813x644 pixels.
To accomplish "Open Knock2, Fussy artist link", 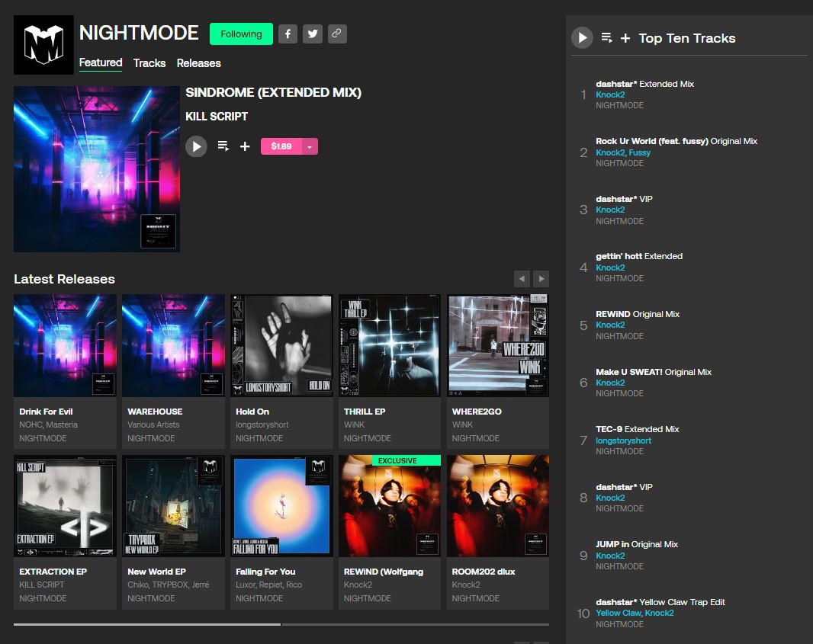I will point(623,153).
